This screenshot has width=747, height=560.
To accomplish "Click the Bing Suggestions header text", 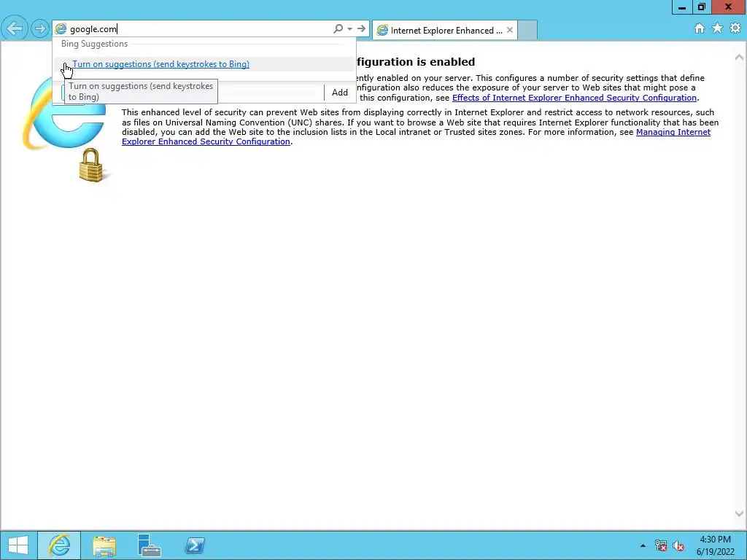I will (94, 44).
